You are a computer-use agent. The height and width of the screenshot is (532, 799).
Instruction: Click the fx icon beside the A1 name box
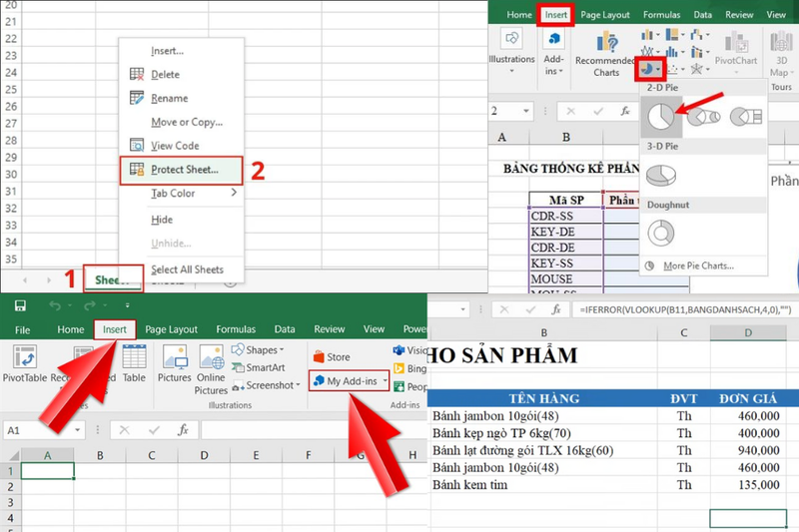tap(183, 430)
